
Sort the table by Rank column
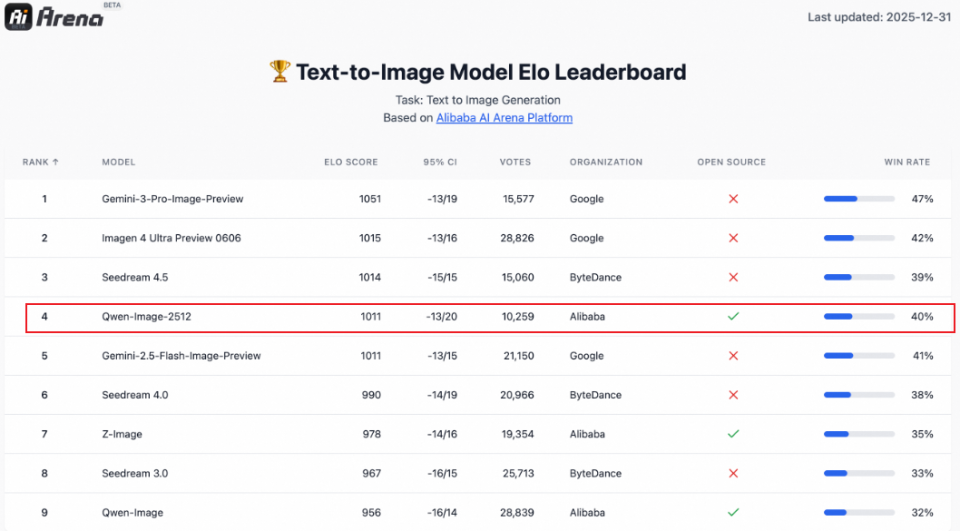(40, 162)
